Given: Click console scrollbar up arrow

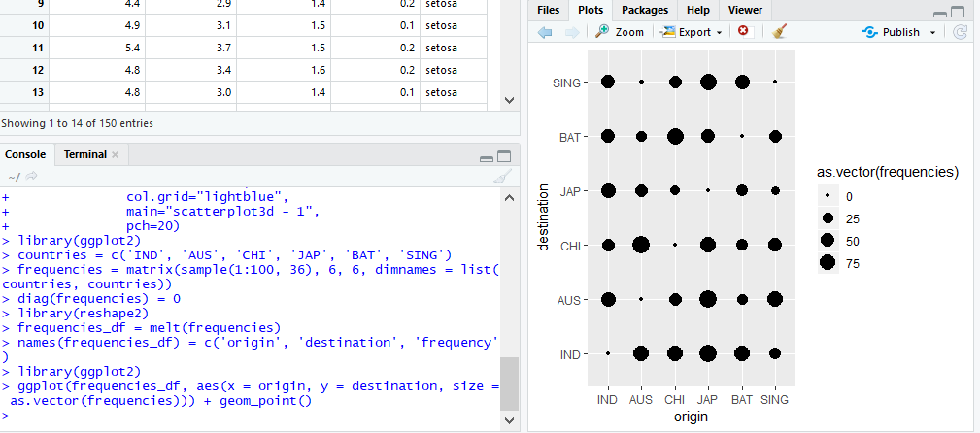Looking at the screenshot, I should pyautogui.click(x=509, y=198).
